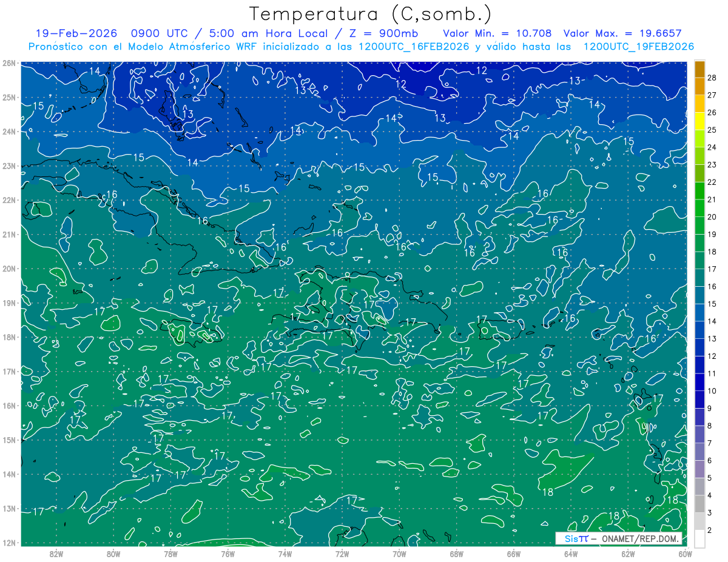Click latitude axis label '14N'
Image resolution: width=728 pixels, height=562 pixels.
(8, 474)
